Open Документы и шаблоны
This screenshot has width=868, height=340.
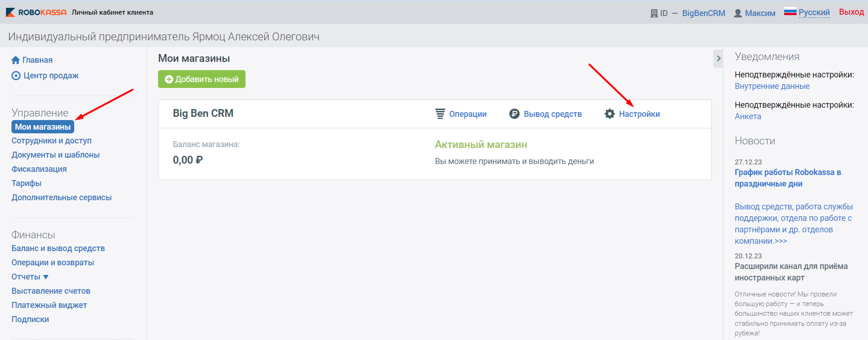tap(55, 155)
